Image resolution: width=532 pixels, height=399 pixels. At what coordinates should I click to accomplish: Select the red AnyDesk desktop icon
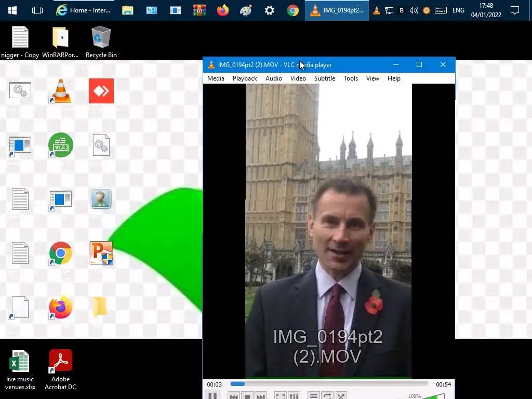click(101, 91)
